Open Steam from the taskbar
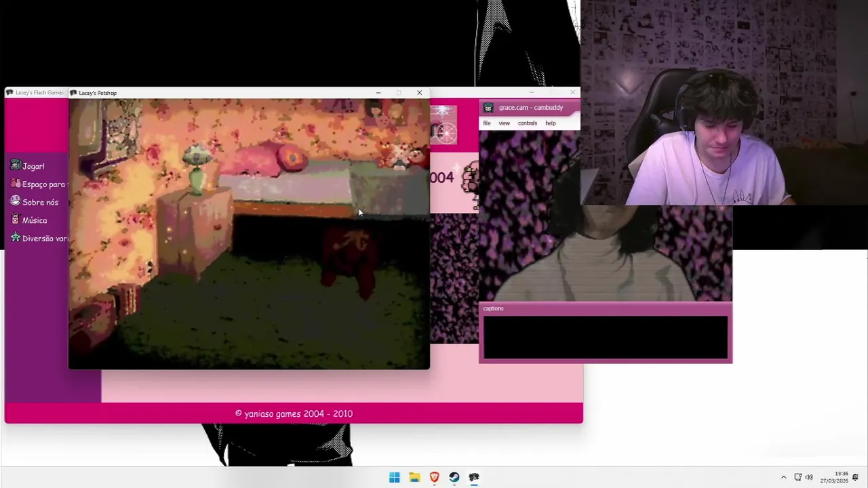The height and width of the screenshot is (488, 868). click(454, 477)
